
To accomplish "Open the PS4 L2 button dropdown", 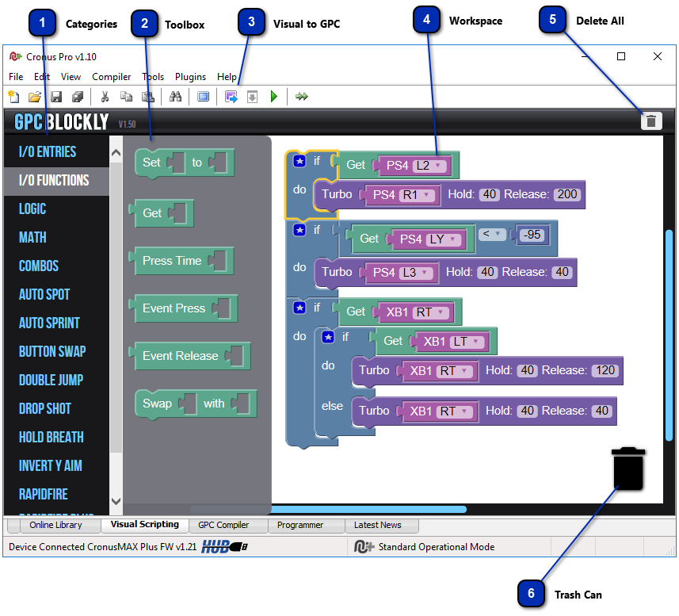I will [429, 166].
